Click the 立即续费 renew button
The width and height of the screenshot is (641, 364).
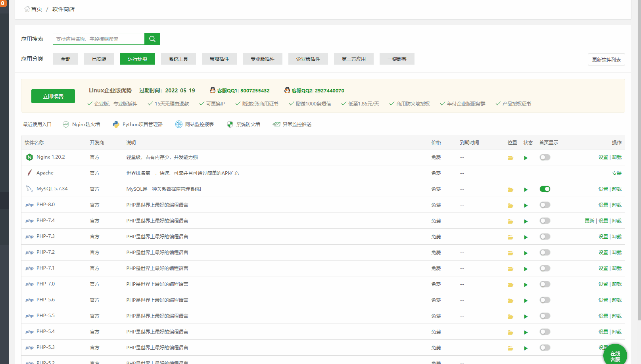(x=53, y=96)
